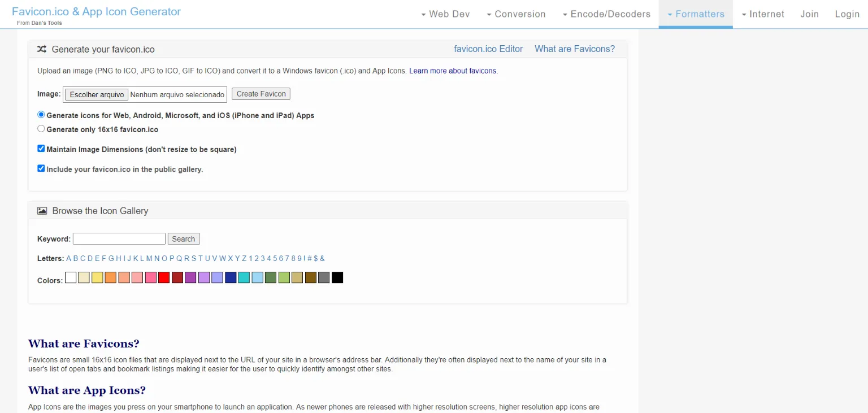This screenshot has width=868, height=413.
Task: Click the Search button in Icon Gallery
Action: point(184,239)
